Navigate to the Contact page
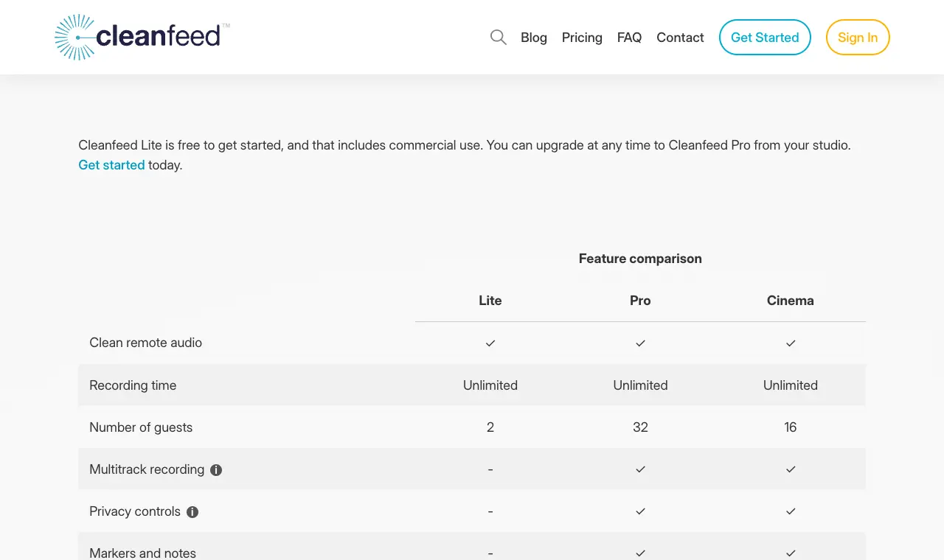The width and height of the screenshot is (944, 560). pos(680,38)
